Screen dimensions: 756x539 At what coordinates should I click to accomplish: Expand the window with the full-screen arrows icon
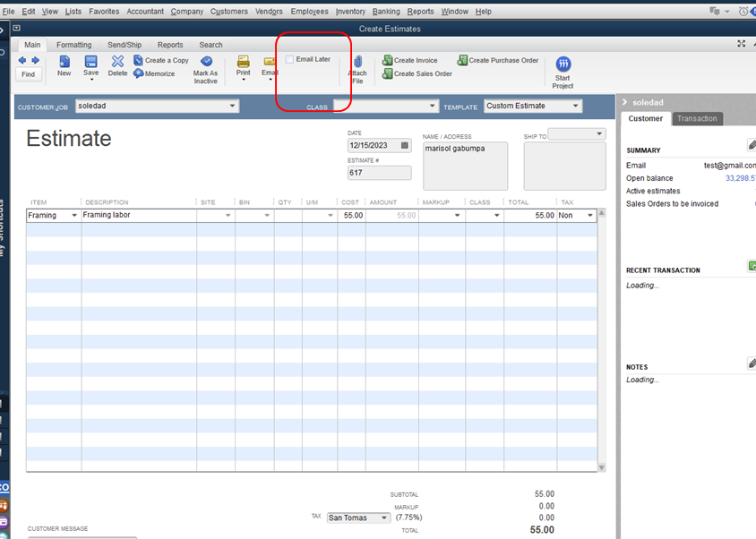[742, 44]
